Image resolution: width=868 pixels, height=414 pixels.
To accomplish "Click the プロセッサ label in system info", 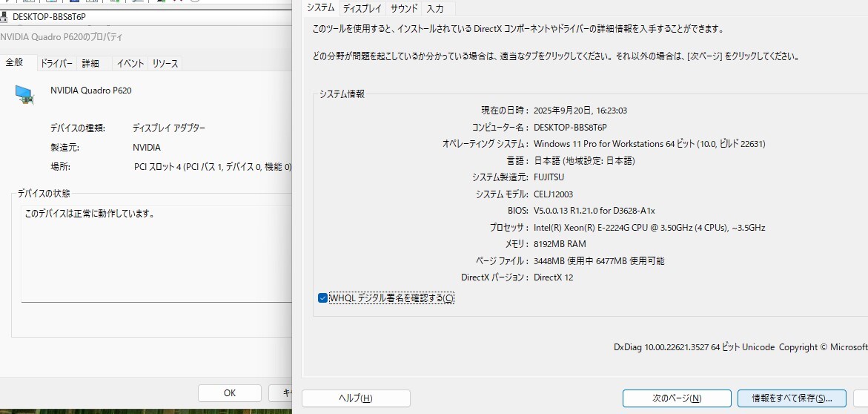I will click(x=509, y=228).
